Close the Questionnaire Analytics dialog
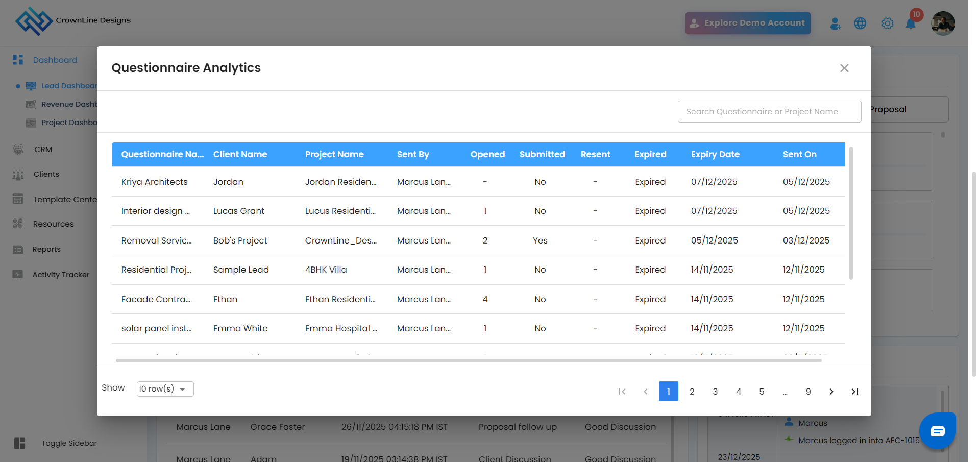980x462 pixels. coord(844,68)
